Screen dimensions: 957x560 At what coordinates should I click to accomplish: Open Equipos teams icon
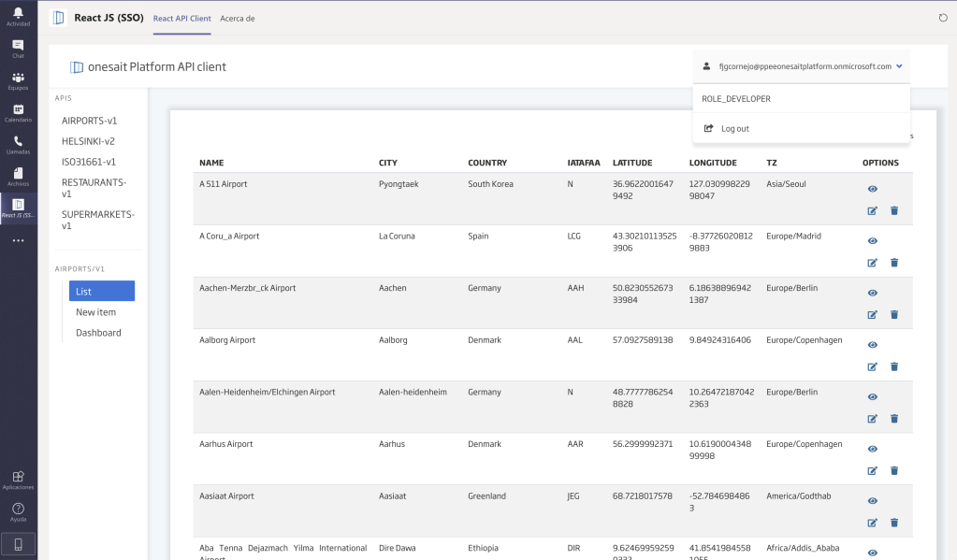[18, 80]
